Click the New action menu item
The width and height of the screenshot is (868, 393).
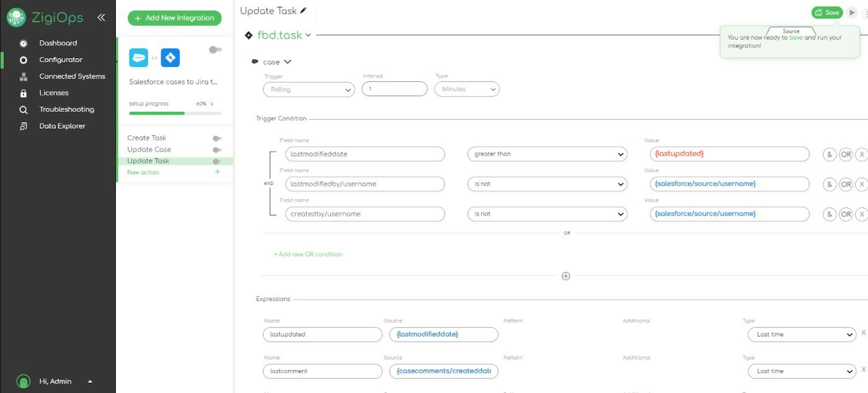143,172
